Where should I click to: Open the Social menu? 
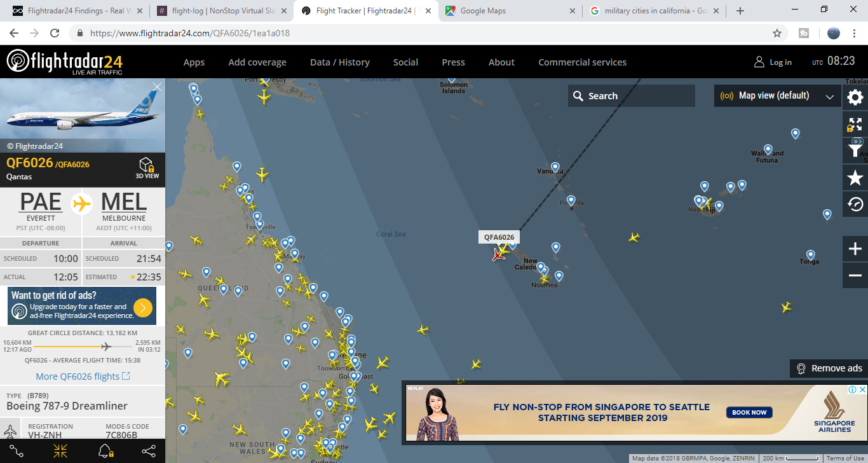[405, 62]
